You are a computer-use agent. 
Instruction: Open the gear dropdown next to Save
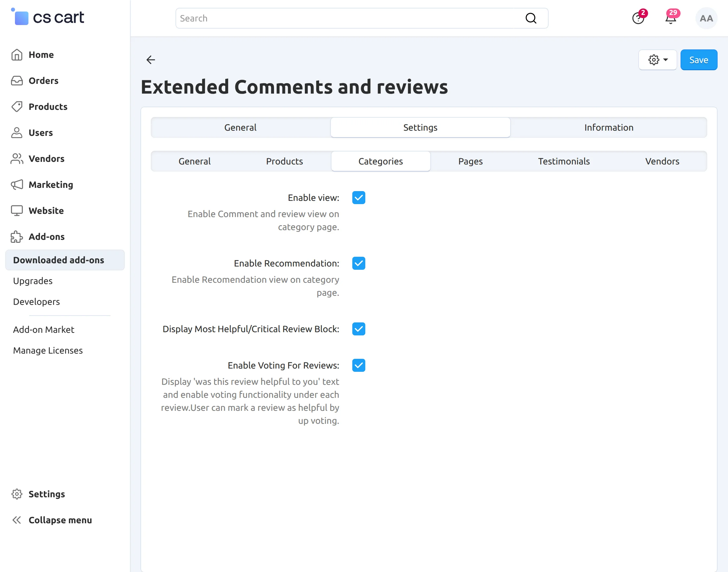click(x=658, y=59)
